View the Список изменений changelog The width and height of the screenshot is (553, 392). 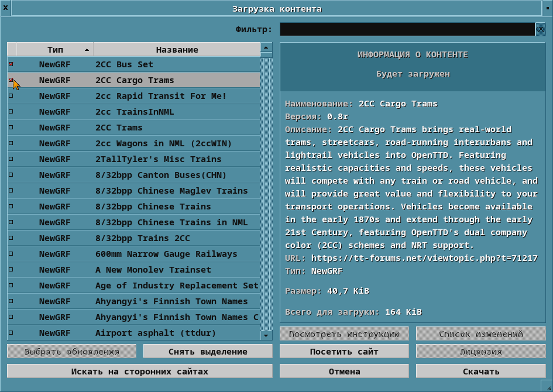click(480, 333)
